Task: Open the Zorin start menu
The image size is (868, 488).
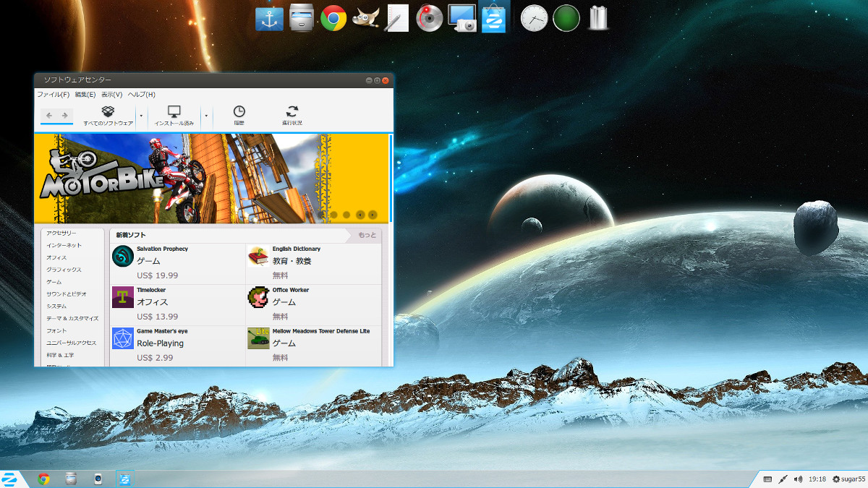Action: click(x=10, y=479)
